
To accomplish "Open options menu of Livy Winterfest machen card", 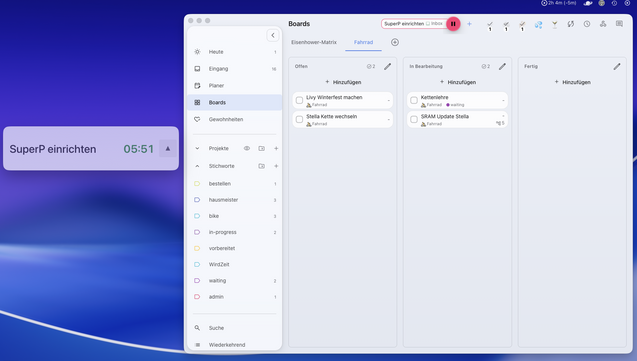I will point(388,100).
